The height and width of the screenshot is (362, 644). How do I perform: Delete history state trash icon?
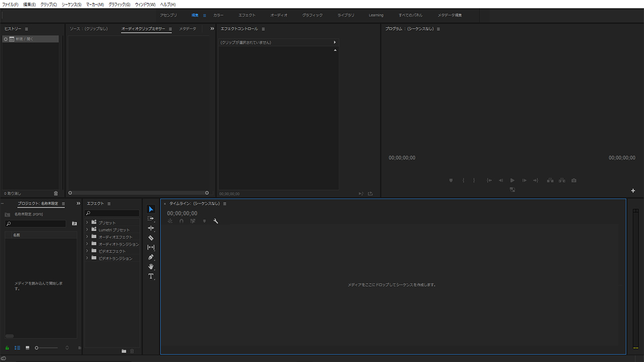[x=56, y=193]
